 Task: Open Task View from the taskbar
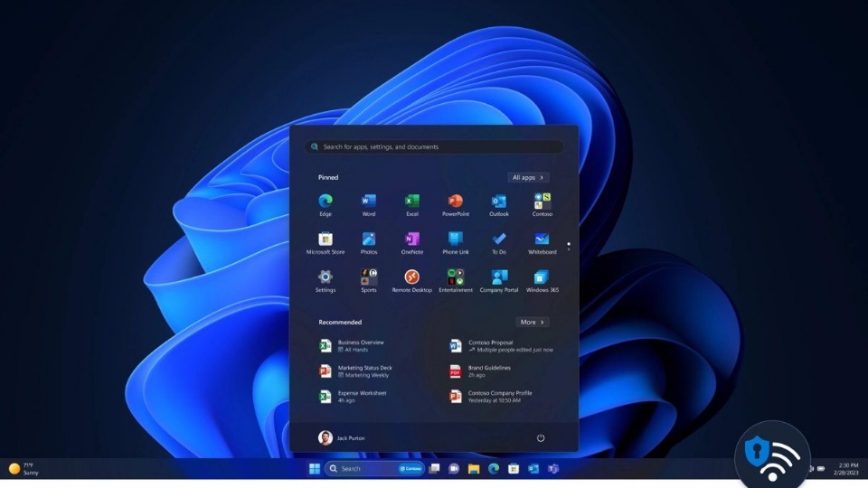point(435,469)
